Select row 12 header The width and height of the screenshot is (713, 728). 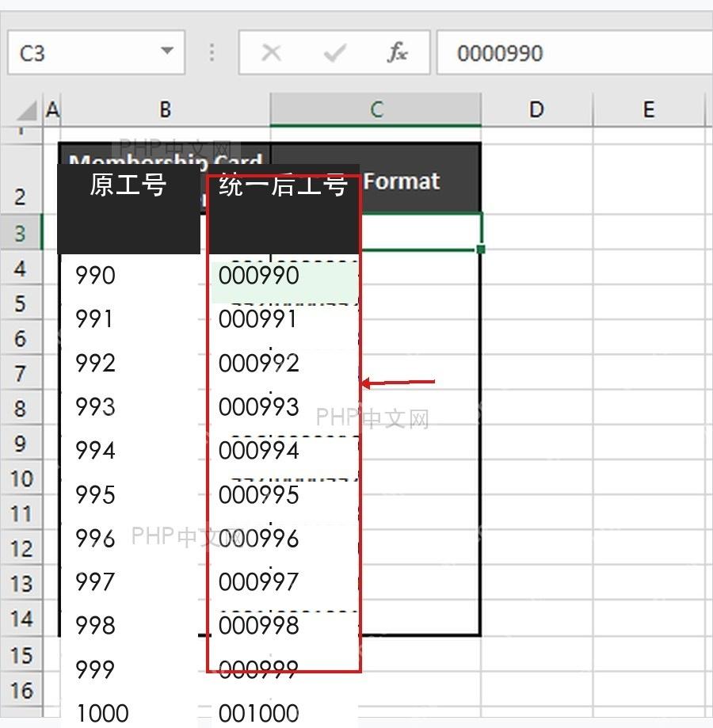point(21,548)
